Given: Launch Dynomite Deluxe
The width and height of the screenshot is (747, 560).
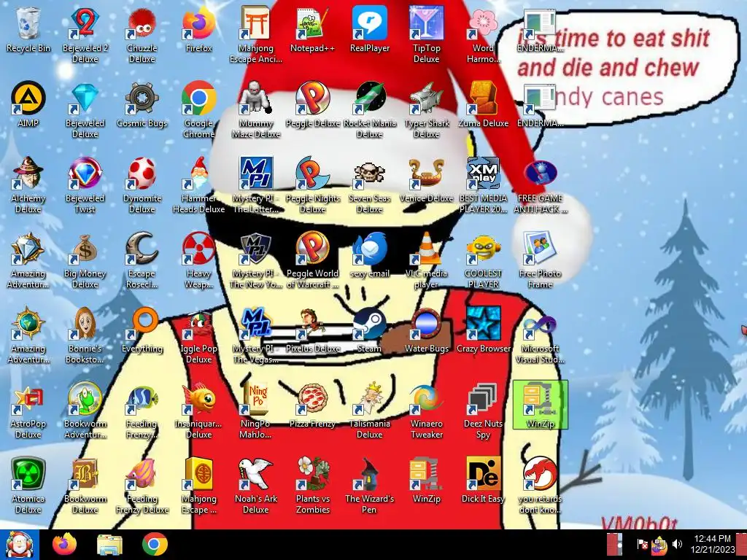Looking at the screenshot, I should 142,185.
